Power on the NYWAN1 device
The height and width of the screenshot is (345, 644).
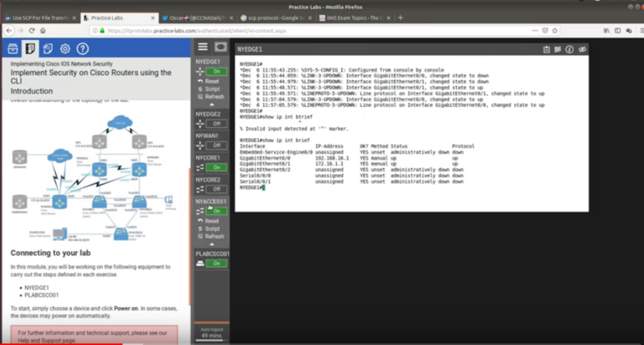pos(216,145)
